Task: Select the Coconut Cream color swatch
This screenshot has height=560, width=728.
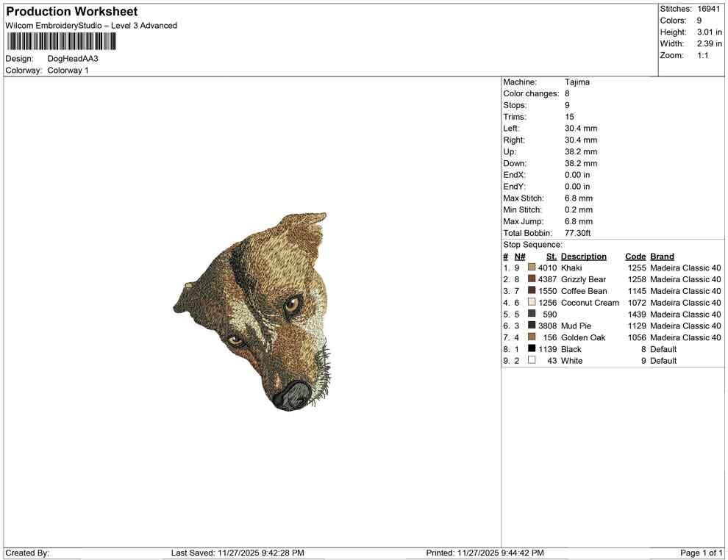Action: click(x=532, y=303)
